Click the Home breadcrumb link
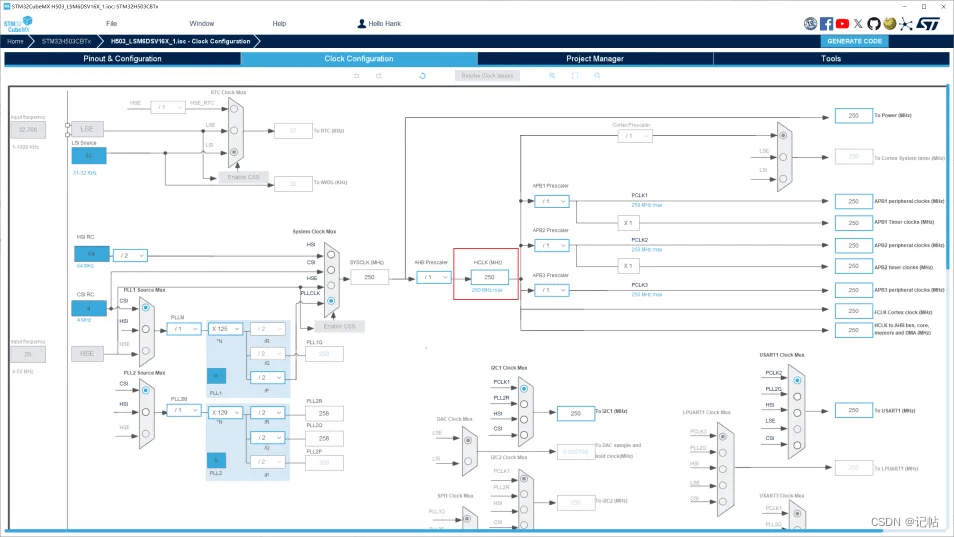 tap(15, 41)
